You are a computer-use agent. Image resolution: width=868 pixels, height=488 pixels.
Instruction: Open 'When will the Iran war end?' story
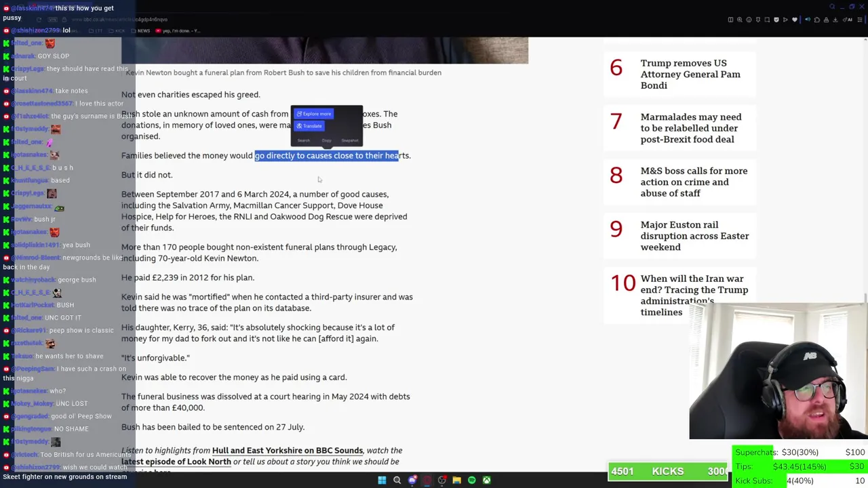point(694,296)
